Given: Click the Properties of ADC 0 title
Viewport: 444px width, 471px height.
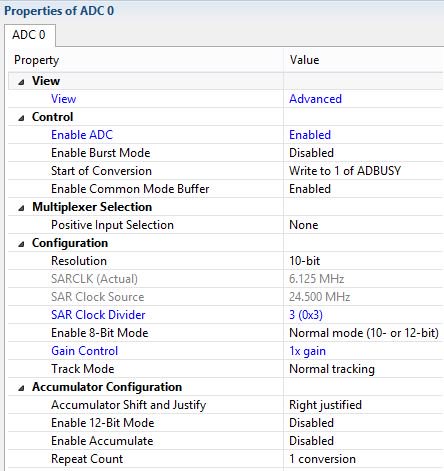Looking at the screenshot, I should click(59, 11).
